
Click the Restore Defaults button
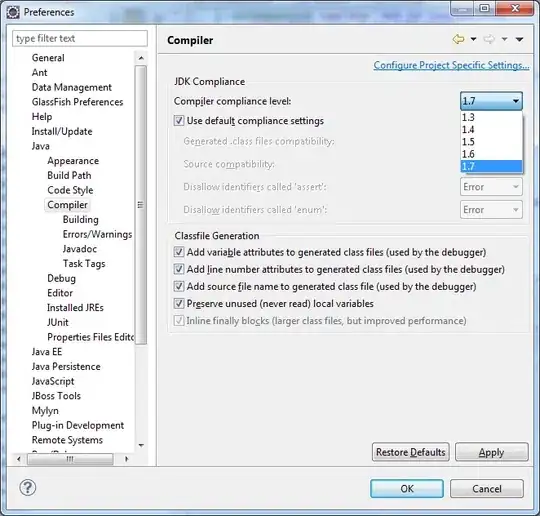411,452
